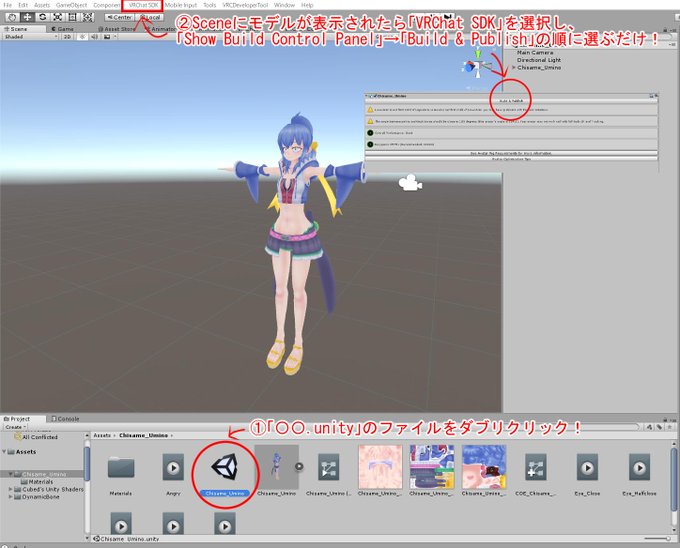Click Search by Label icon in Project panel

point(659,427)
